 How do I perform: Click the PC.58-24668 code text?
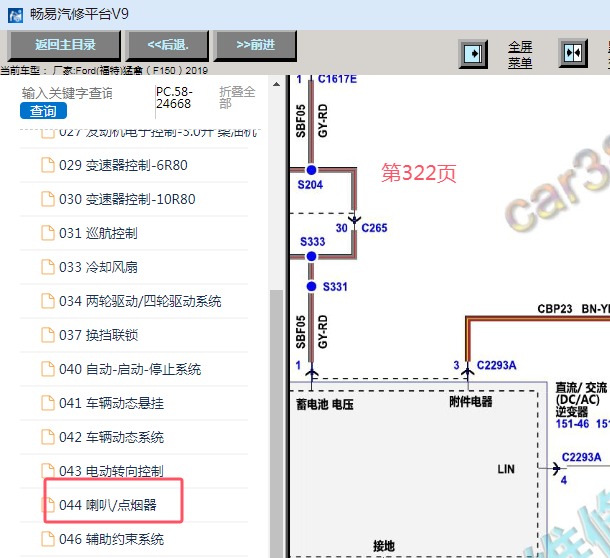pyautogui.click(x=174, y=98)
